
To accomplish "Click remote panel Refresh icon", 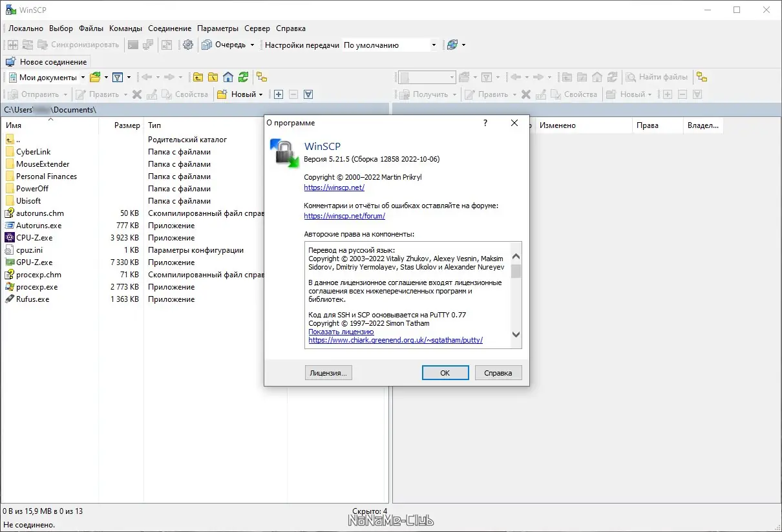I will (612, 77).
